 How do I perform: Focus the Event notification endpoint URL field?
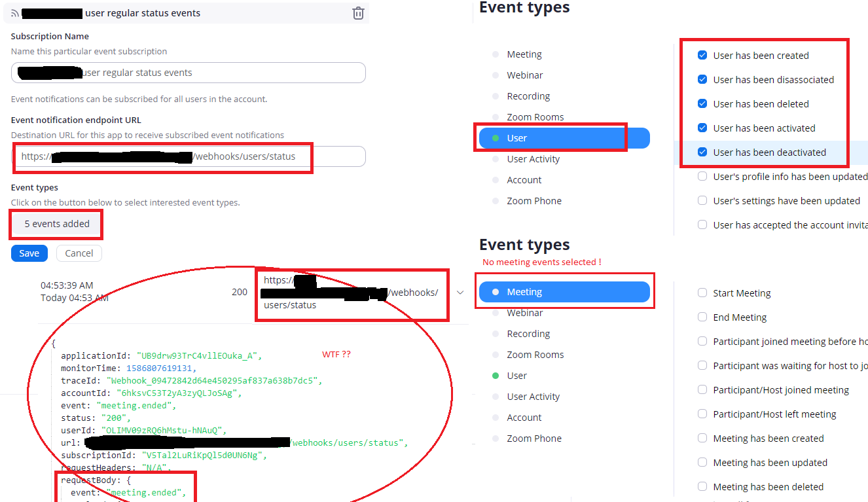tap(189, 156)
